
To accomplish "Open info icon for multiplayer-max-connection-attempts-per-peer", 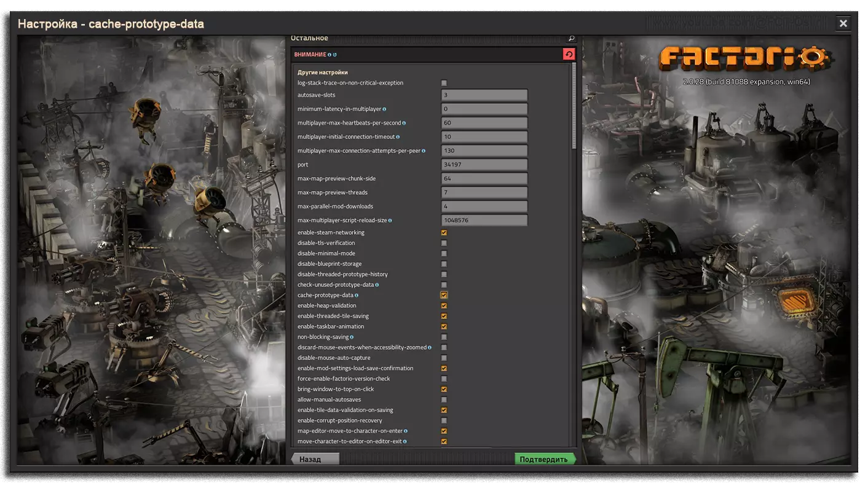I will [424, 151].
